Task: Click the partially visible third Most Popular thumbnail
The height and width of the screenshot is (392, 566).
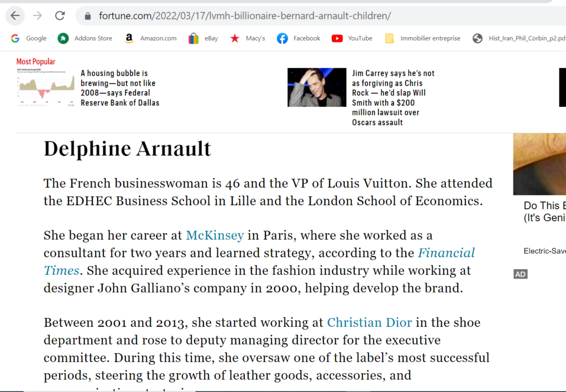Action: [562, 87]
